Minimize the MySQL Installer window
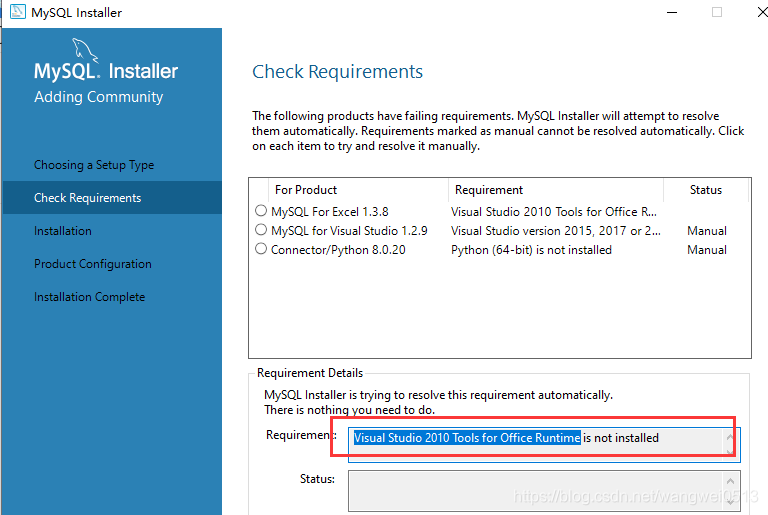The image size is (768, 515). [x=672, y=12]
